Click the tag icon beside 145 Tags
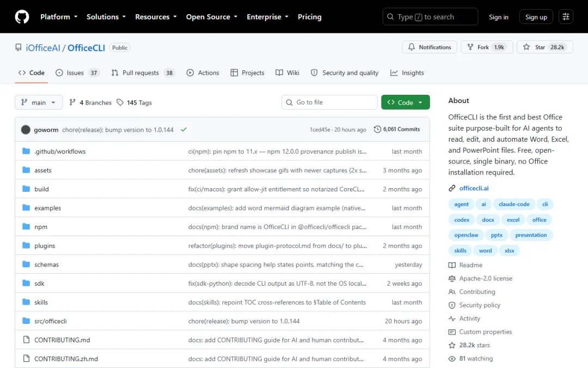 pyautogui.click(x=120, y=102)
